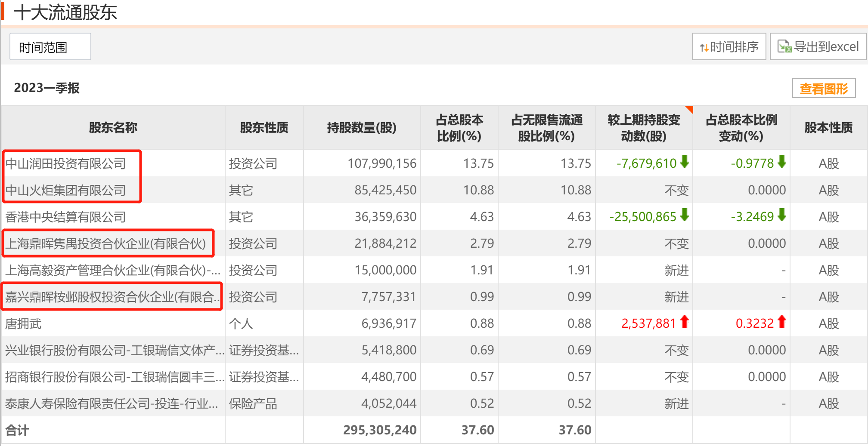The width and height of the screenshot is (868, 446).
Task: Select holding amount 4,480,700
Action: pyautogui.click(x=389, y=377)
